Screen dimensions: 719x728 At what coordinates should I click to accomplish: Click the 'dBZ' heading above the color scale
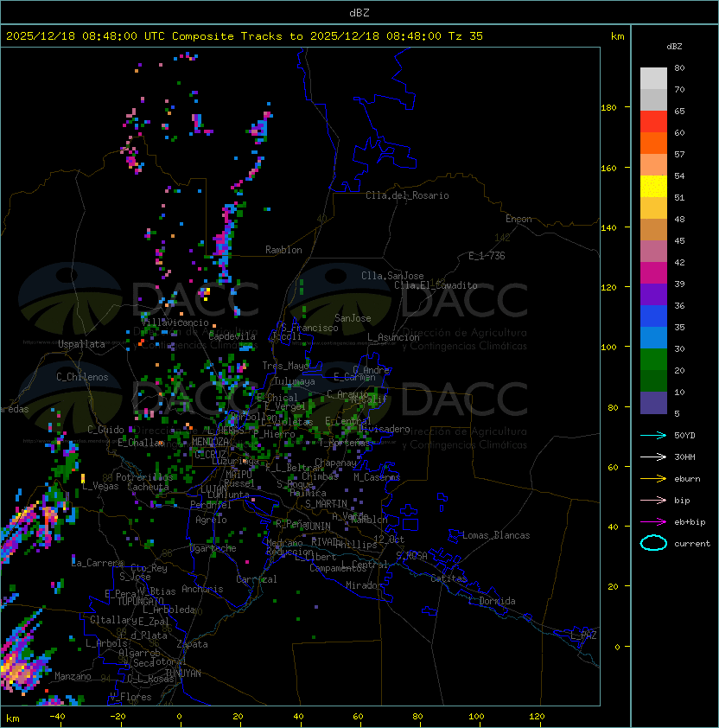point(674,47)
